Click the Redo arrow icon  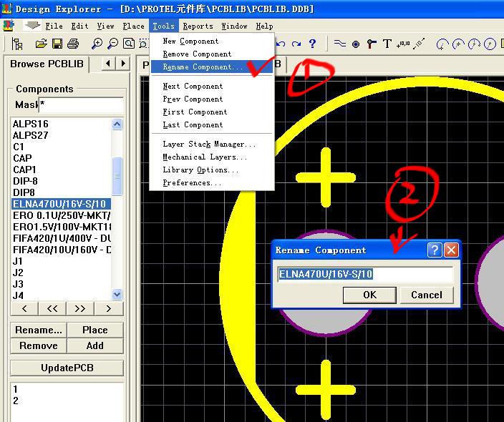point(296,44)
